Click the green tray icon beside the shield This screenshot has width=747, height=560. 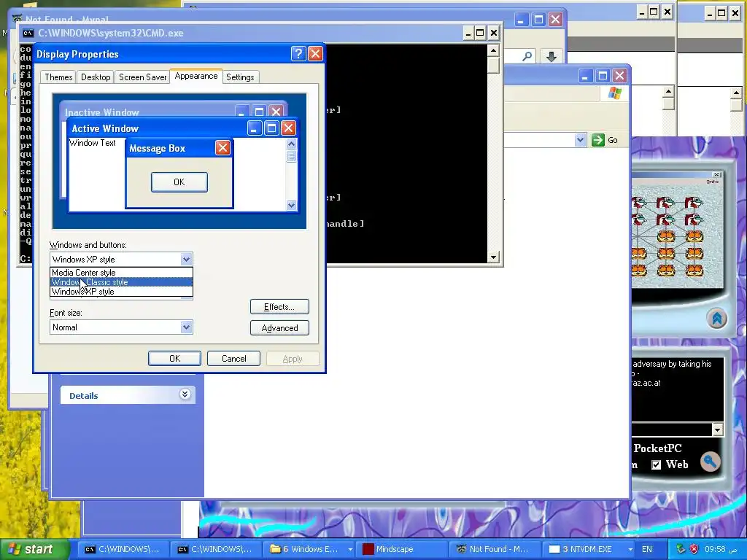pyautogui.click(x=681, y=549)
